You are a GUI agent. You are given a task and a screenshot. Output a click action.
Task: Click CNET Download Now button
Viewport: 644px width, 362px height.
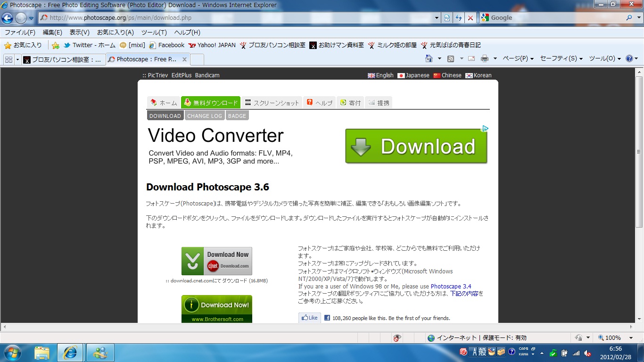217,261
